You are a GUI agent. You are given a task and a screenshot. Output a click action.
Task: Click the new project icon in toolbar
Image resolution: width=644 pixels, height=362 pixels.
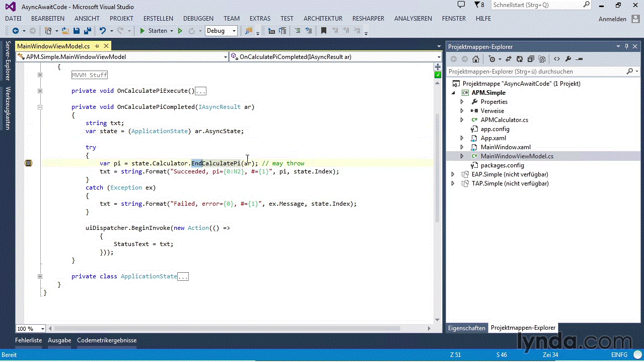point(48,31)
